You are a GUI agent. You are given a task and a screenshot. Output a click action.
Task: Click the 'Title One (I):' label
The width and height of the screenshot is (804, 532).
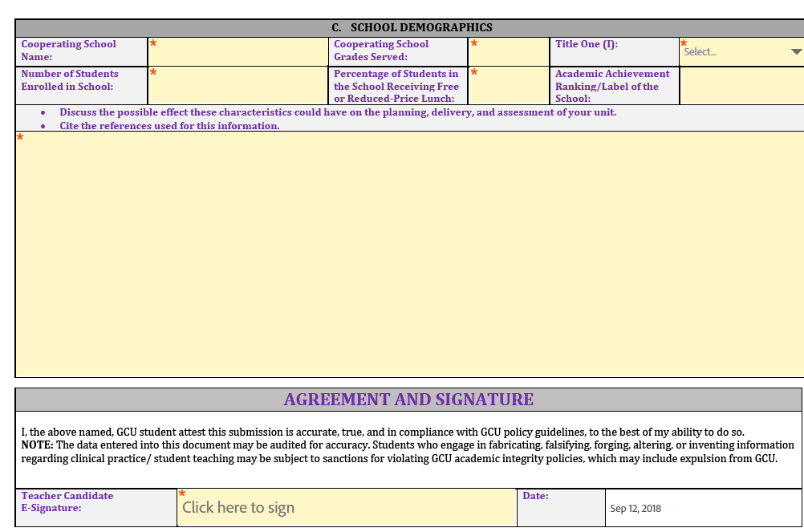click(586, 44)
